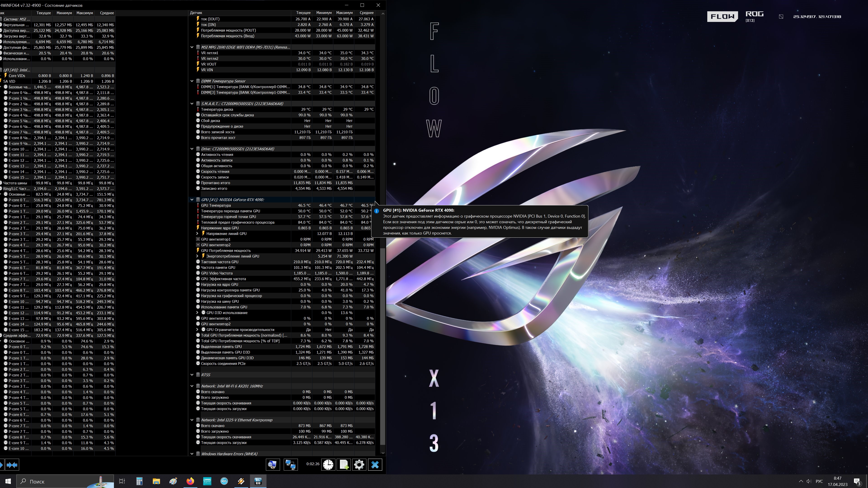Image resolution: width=868 pixels, height=488 pixels.
Task: Expand the Напряжение линий GPU sub-item
Action: point(197,233)
